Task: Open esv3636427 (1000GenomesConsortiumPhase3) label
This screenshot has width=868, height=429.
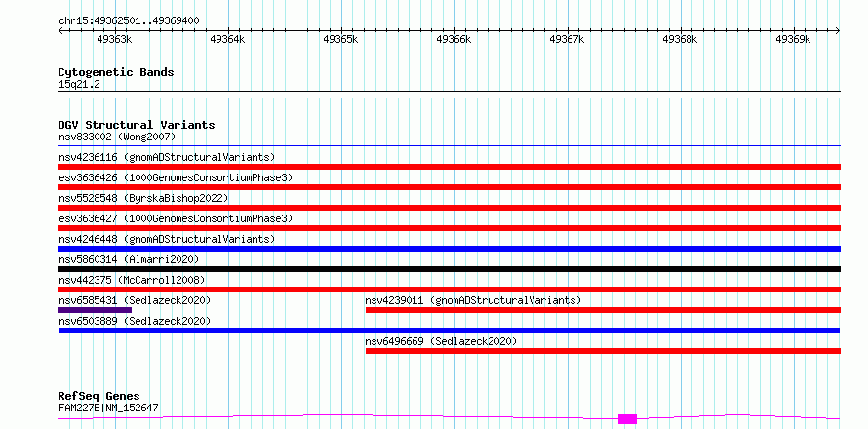Action: click(x=176, y=218)
